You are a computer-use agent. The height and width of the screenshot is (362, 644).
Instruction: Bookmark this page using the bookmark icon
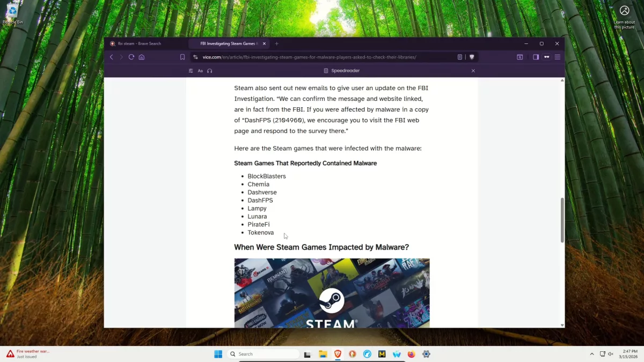tap(182, 57)
